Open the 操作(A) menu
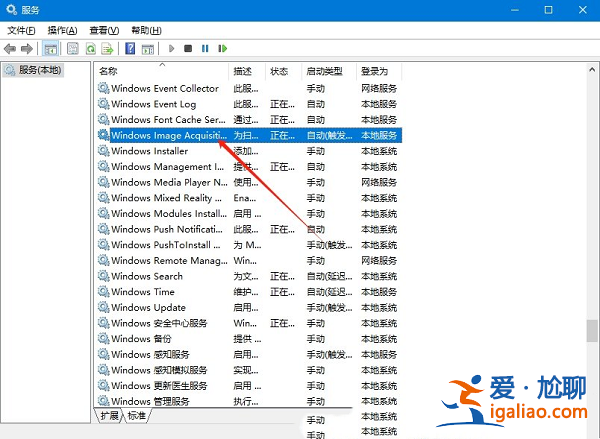Viewport: 600px width, 439px height. click(62, 30)
